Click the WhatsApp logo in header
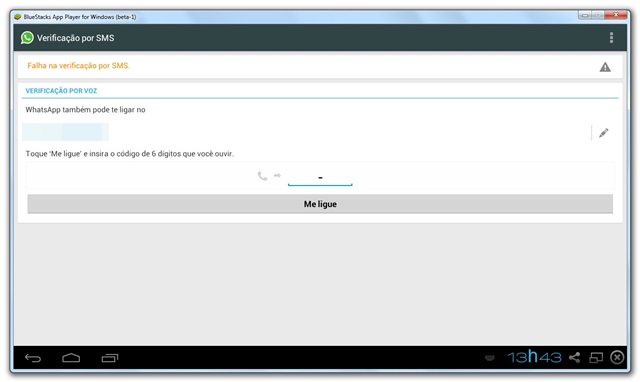Screen dimensions: 640x382 tap(27, 38)
